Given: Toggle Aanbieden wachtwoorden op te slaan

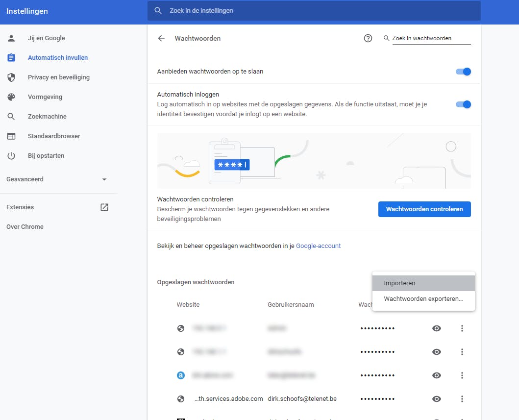Looking at the screenshot, I should point(464,72).
